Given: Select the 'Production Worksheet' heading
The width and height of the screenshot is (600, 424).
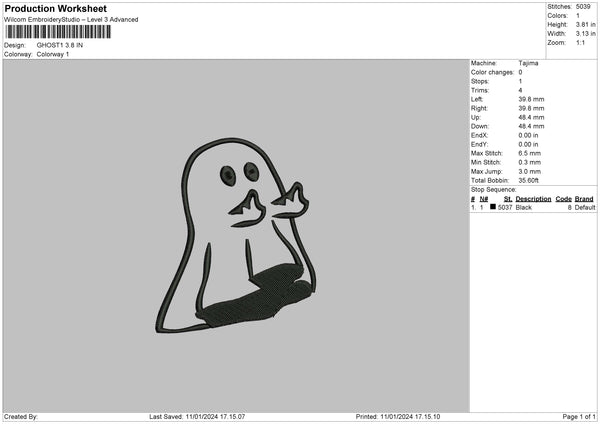Looking at the screenshot, I should 55,8.
